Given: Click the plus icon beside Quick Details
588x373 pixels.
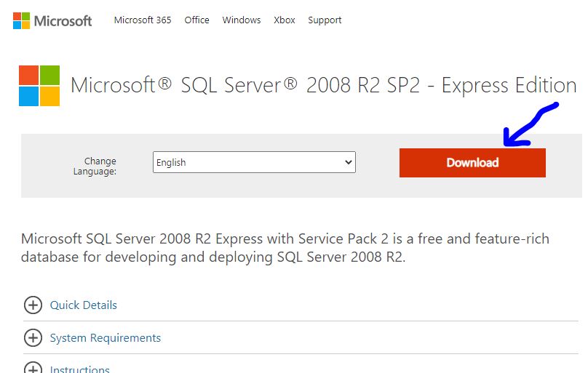Looking at the screenshot, I should [33, 305].
